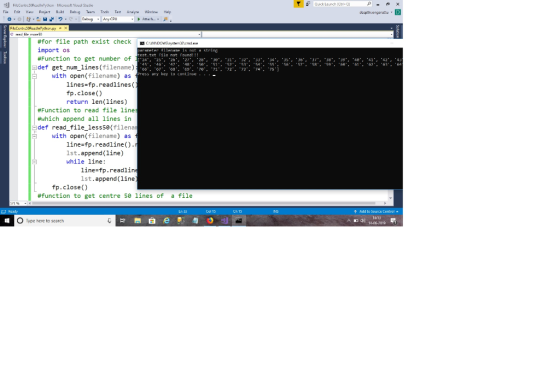560x373 pixels.
Task: Click the Attach button label
Action: coord(149,19)
